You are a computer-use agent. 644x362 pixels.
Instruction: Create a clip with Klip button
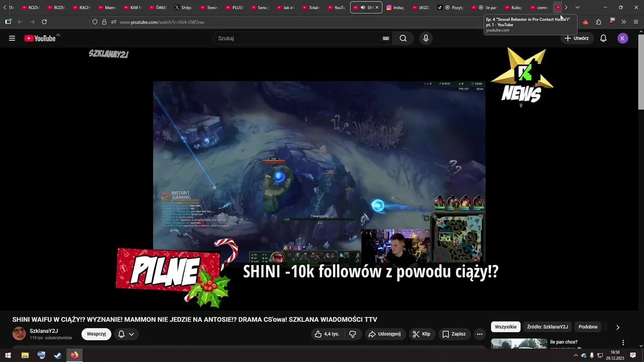[422, 334]
